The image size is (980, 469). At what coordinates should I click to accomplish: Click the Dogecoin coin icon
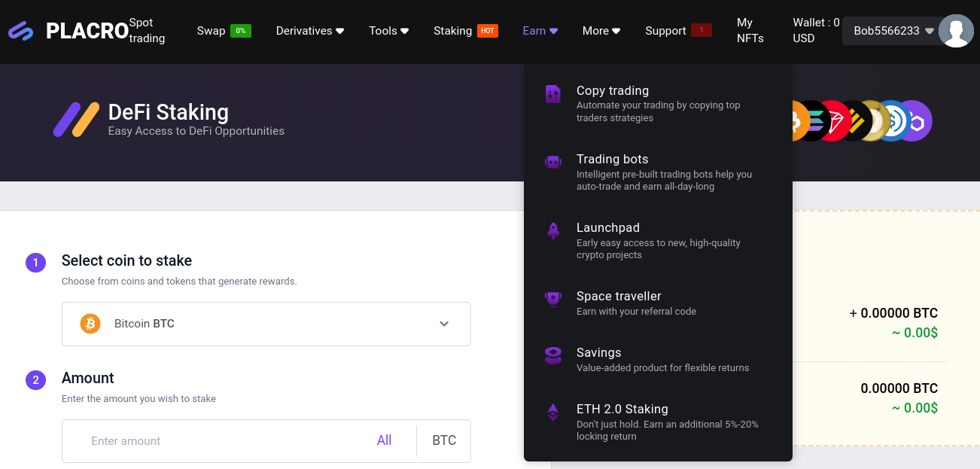coord(875,120)
